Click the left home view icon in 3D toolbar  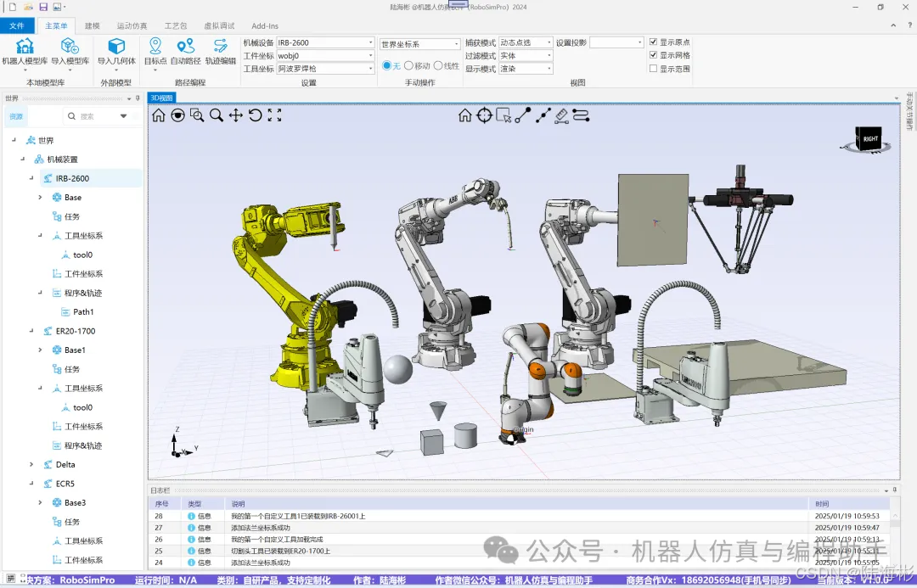click(159, 115)
